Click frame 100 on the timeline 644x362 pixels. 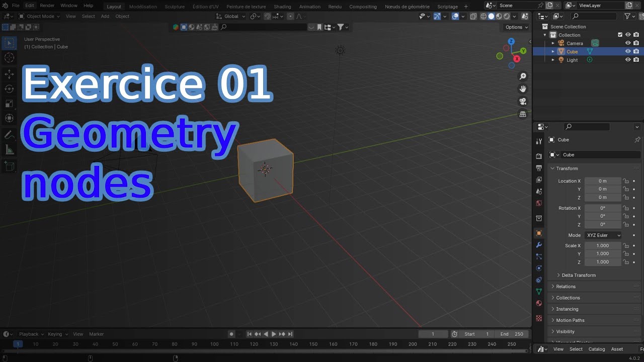[x=214, y=344]
